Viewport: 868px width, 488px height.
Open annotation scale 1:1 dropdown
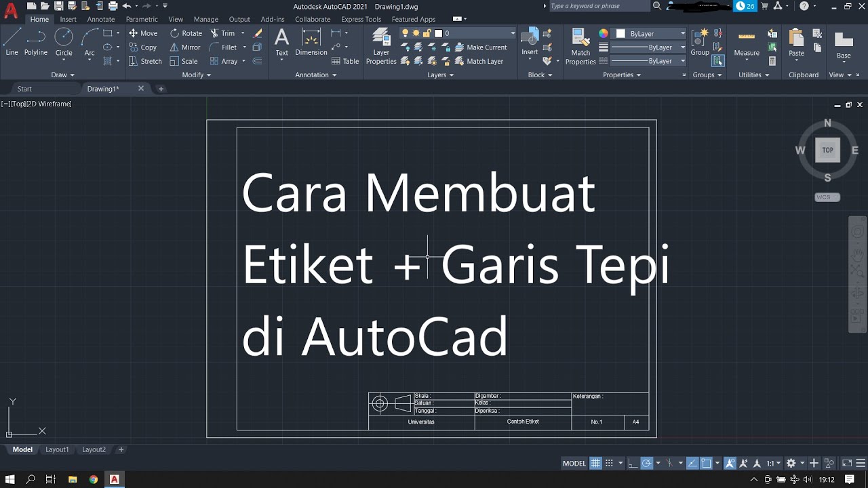773,463
